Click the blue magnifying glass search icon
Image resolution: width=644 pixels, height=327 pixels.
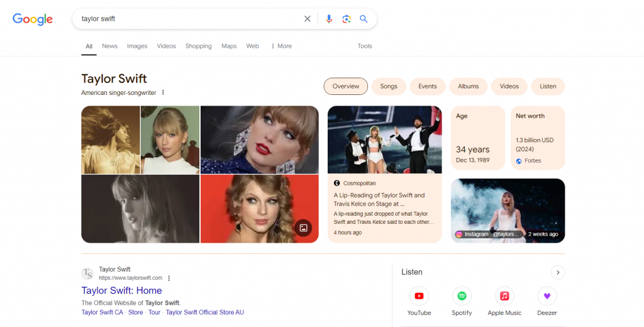click(x=364, y=19)
